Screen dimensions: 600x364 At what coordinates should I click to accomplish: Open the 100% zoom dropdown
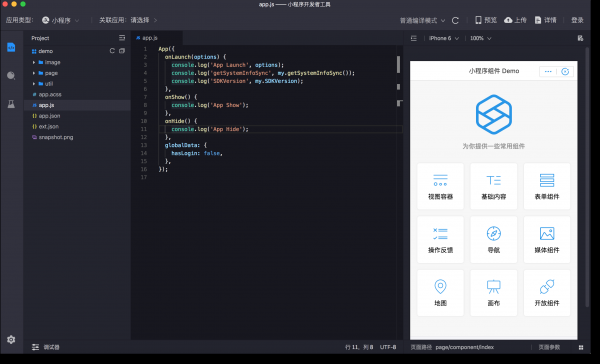point(481,38)
